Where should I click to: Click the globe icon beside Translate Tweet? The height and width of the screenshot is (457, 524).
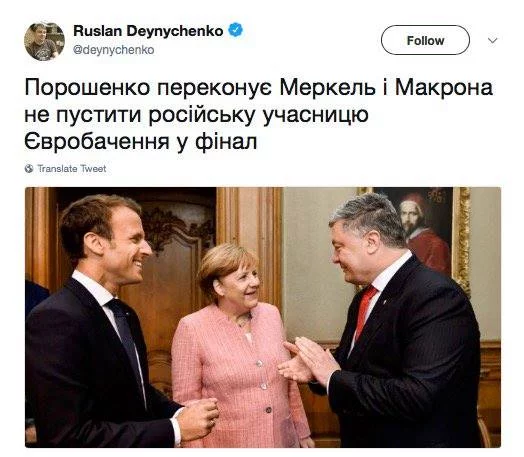click(29, 169)
